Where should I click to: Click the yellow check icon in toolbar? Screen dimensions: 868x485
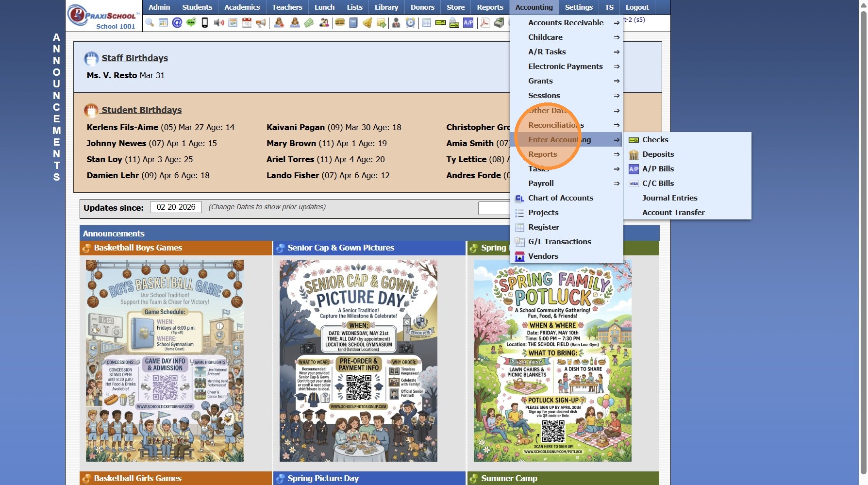point(440,22)
